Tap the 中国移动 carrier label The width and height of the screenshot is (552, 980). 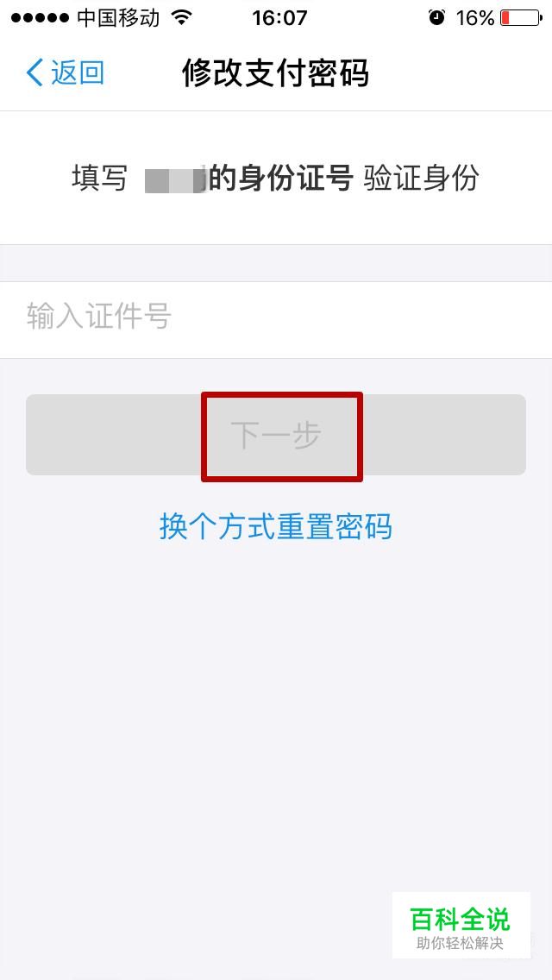(118, 17)
